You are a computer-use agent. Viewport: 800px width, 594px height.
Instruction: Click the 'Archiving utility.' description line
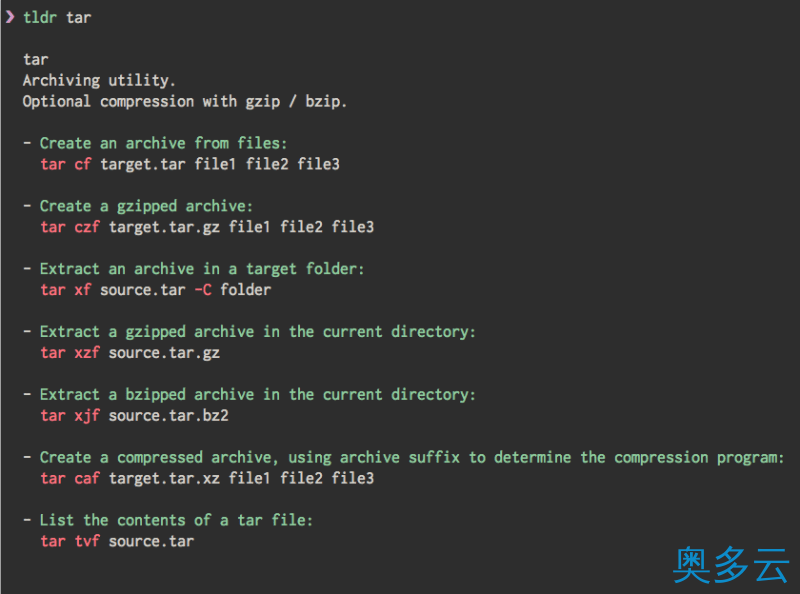click(99, 81)
